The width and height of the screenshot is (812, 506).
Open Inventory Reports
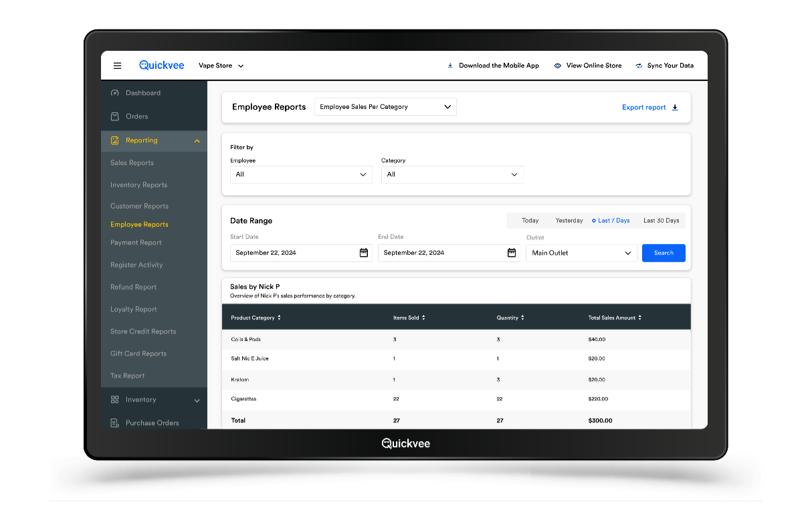138,184
